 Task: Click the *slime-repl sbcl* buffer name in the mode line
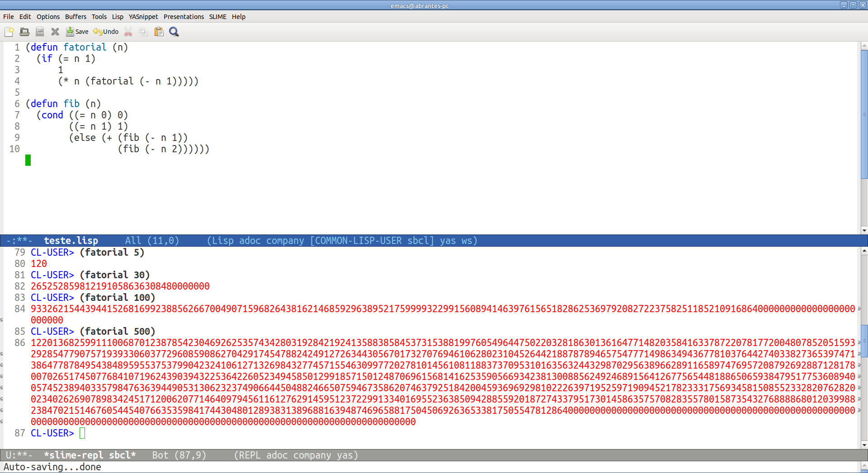pos(90,455)
